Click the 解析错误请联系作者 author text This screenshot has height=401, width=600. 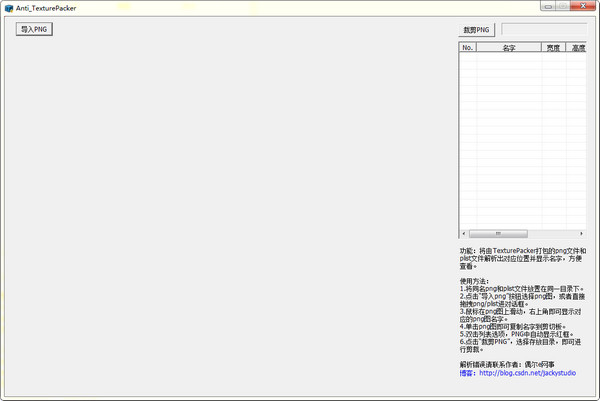507,365
